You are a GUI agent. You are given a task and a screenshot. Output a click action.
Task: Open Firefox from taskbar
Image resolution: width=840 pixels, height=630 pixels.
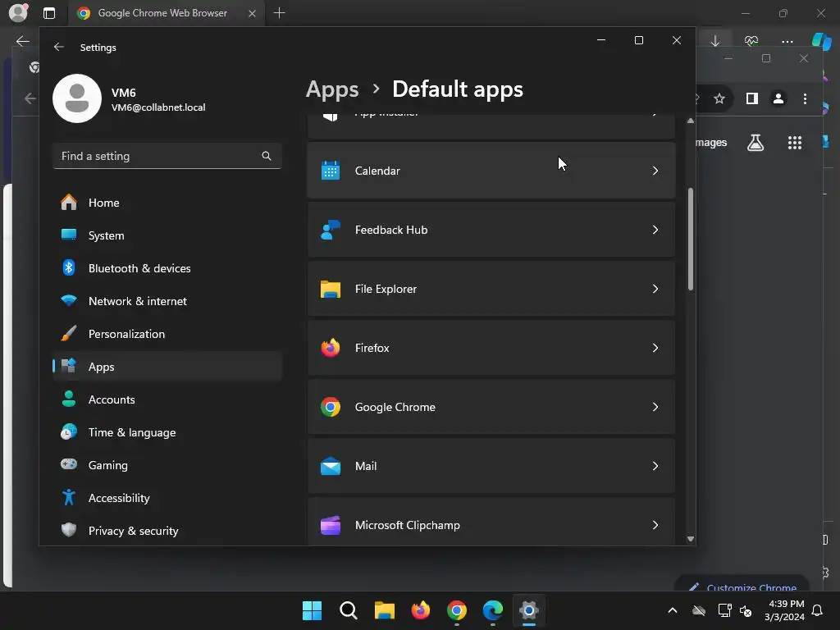tap(421, 610)
